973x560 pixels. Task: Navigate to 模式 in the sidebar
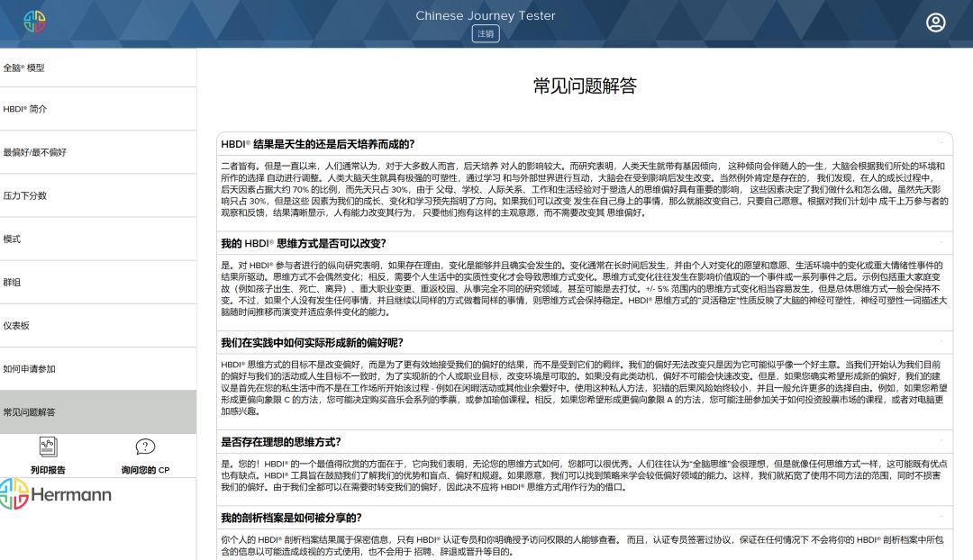(98, 239)
